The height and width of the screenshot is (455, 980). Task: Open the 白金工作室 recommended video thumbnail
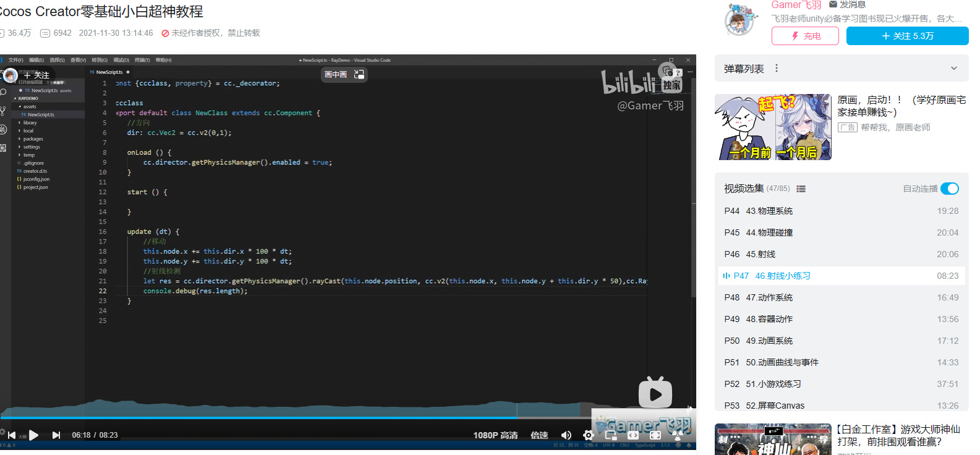click(x=773, y=440)
